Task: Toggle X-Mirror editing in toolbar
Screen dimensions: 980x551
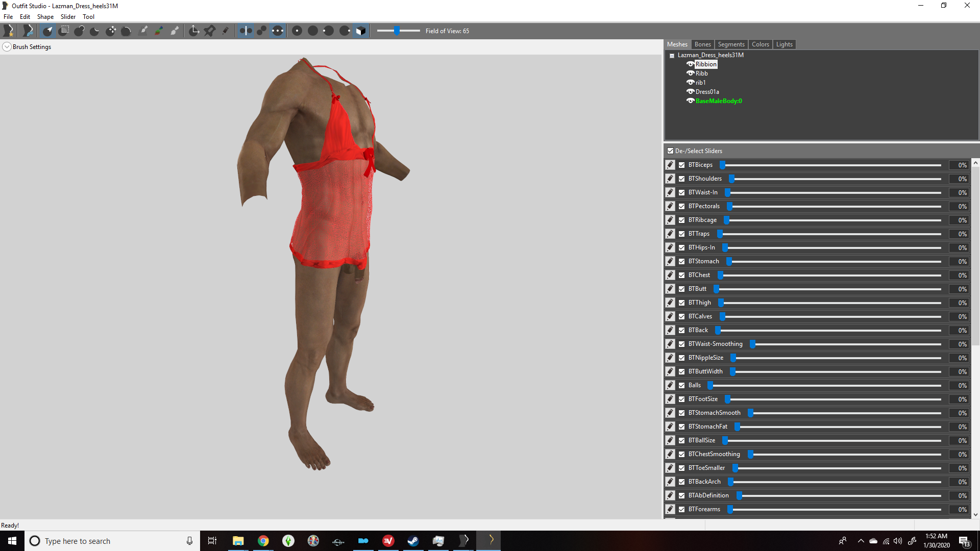Action: (246, 31)
